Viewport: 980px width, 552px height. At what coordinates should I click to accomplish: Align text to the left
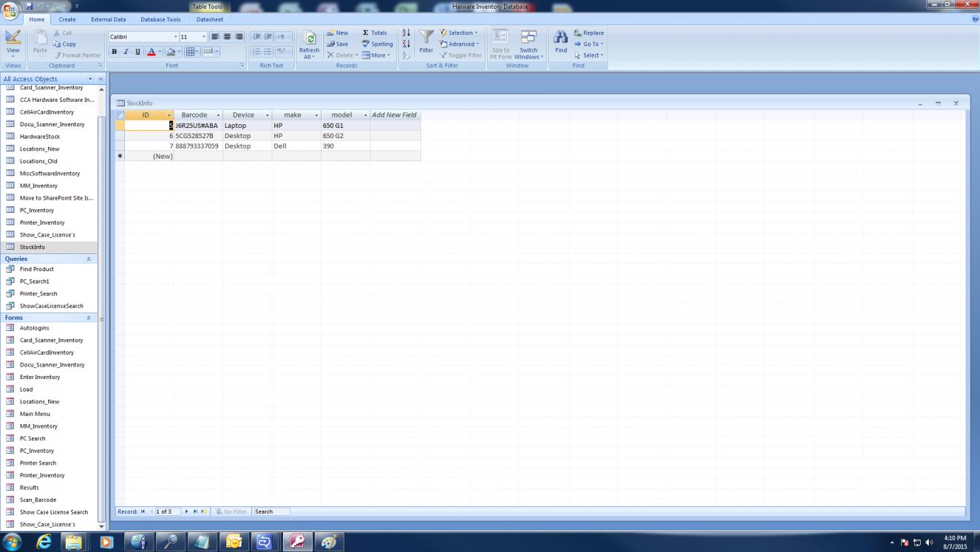(x=215, y=36)
